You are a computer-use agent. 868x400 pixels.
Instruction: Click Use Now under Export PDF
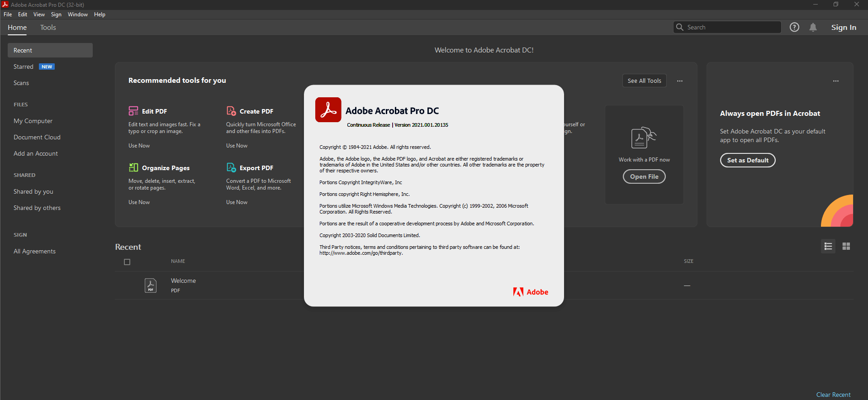237,202
